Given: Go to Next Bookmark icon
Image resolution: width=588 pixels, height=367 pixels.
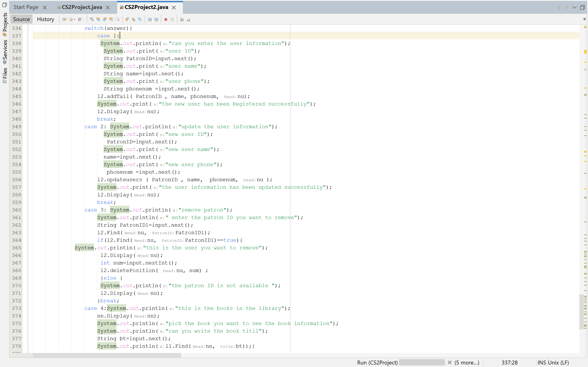Looking at the screenshot, I should (133, 19).
